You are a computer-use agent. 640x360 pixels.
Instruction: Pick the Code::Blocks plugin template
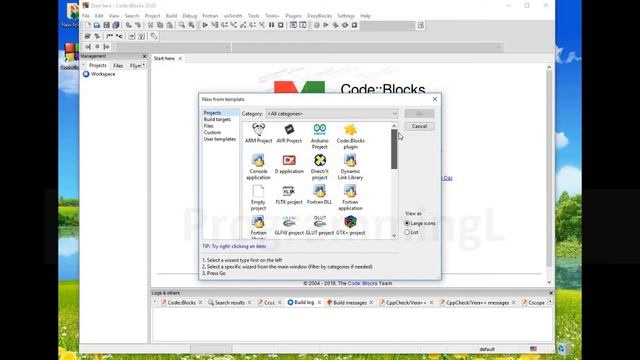point(350,136)
